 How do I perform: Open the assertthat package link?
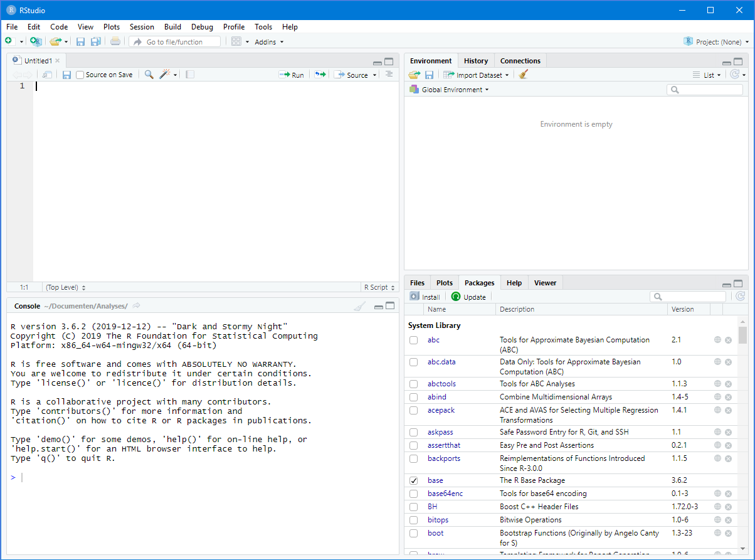443,445
